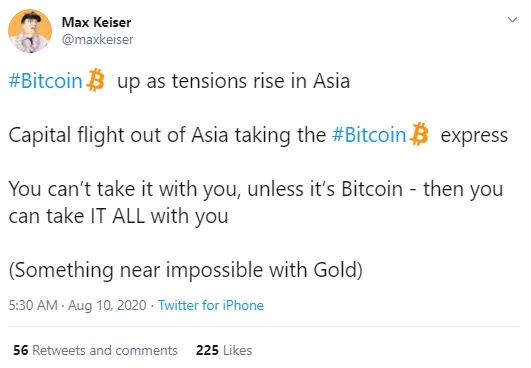The height and width of the screenshot is (368, 531).
Task: Open Max Keiser's profile picture
Action: click(x=30, y=31)
